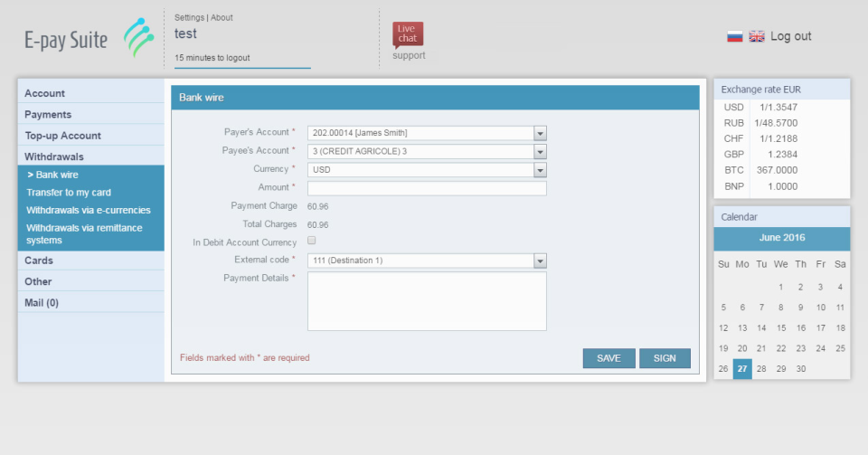Image resolution: width=868 pixels, height=455 pixels.
Task: Click June 2016 calendar header
Action: tap(781, 238)
